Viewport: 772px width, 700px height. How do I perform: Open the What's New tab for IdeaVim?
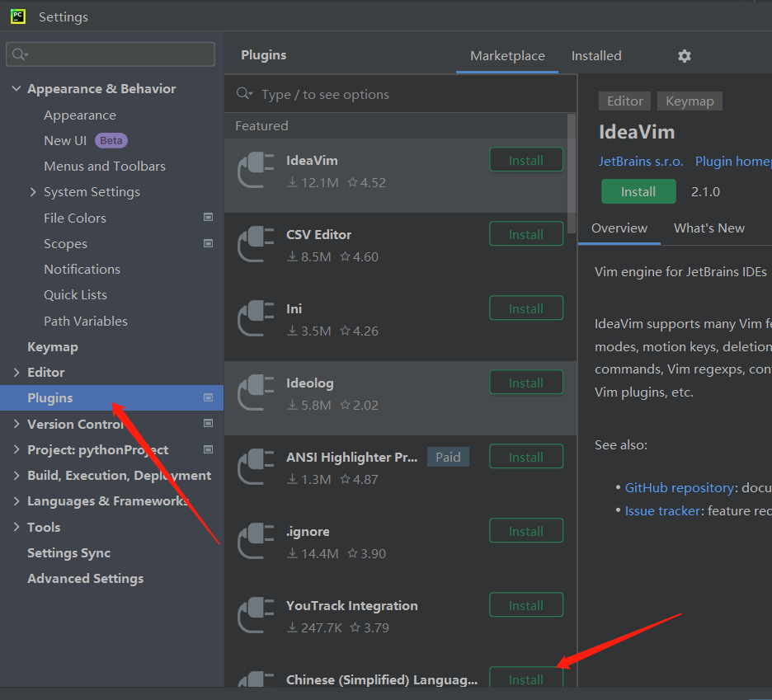pos(709,228)
